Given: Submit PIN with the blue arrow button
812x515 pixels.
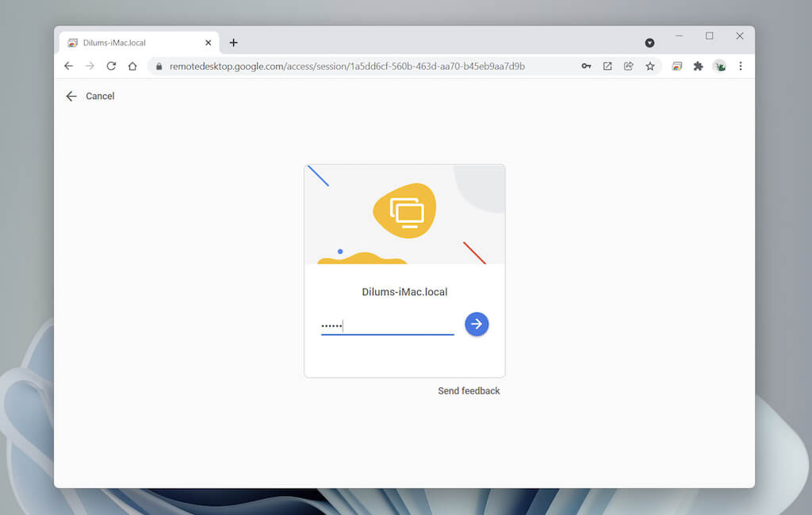Looking at the screenshot, I should click(x=477, y=324).
